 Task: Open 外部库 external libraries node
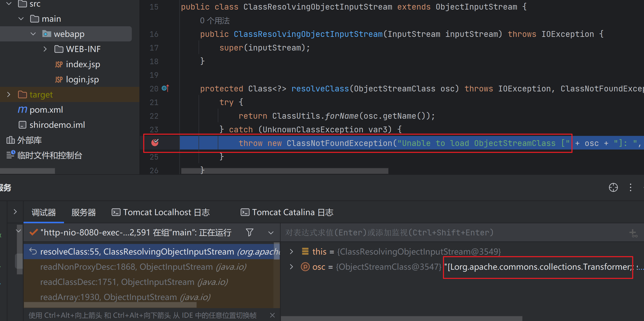click(29, 140)
